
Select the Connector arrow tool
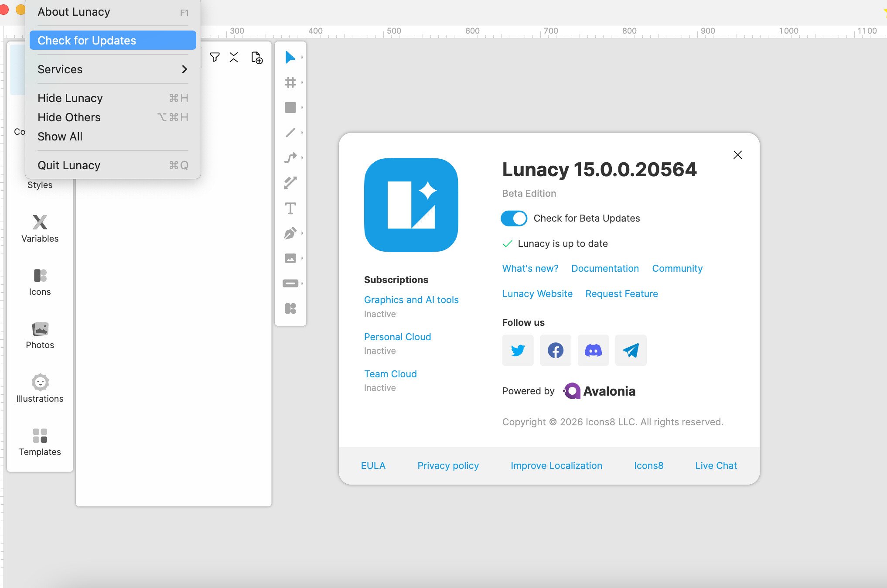pos(290,157)
